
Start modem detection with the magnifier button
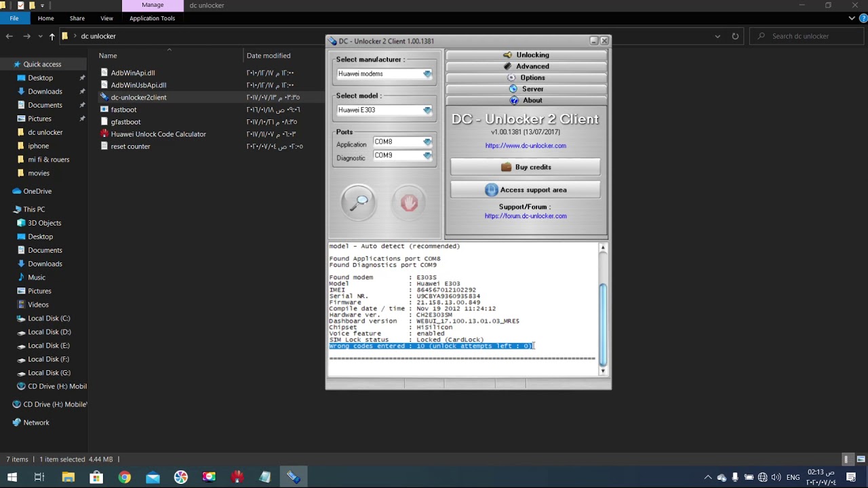coord(358,201)
